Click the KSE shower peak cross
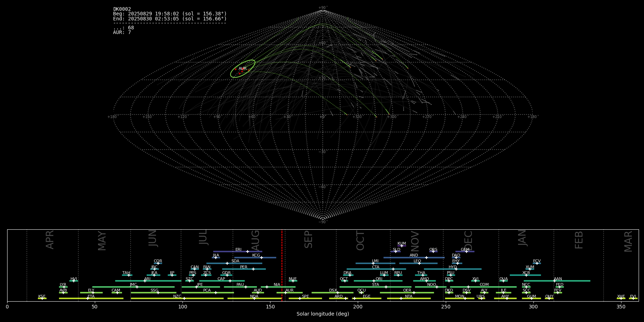Viewport: 644px width, 322px height. (x=42, y=298)
